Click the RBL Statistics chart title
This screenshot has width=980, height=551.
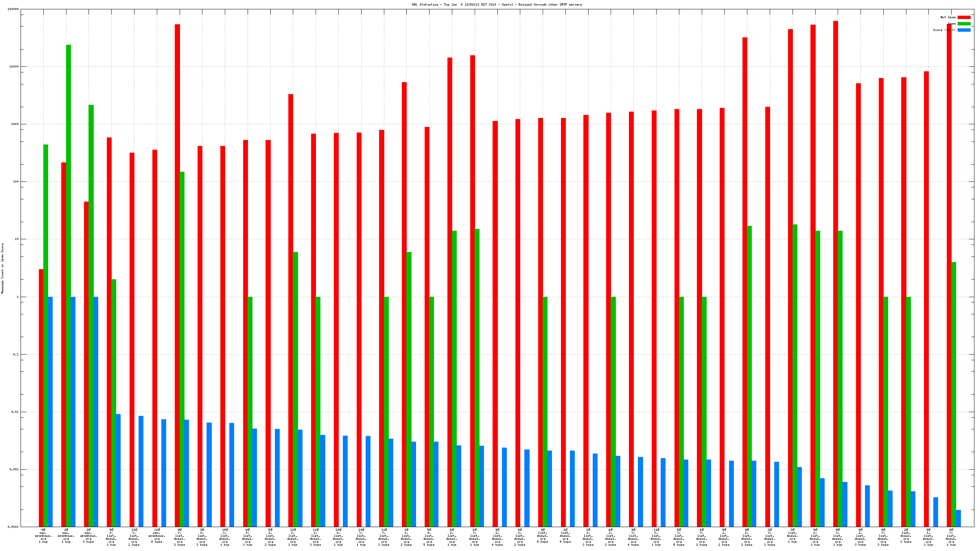pos(496,4)
